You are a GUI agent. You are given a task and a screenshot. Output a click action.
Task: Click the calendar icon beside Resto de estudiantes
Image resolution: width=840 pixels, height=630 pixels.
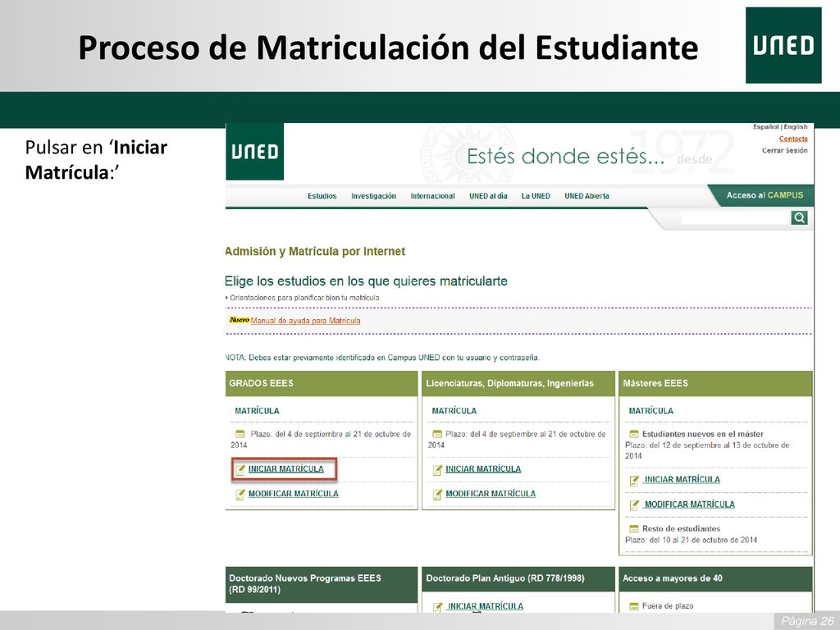coord(634,529)
